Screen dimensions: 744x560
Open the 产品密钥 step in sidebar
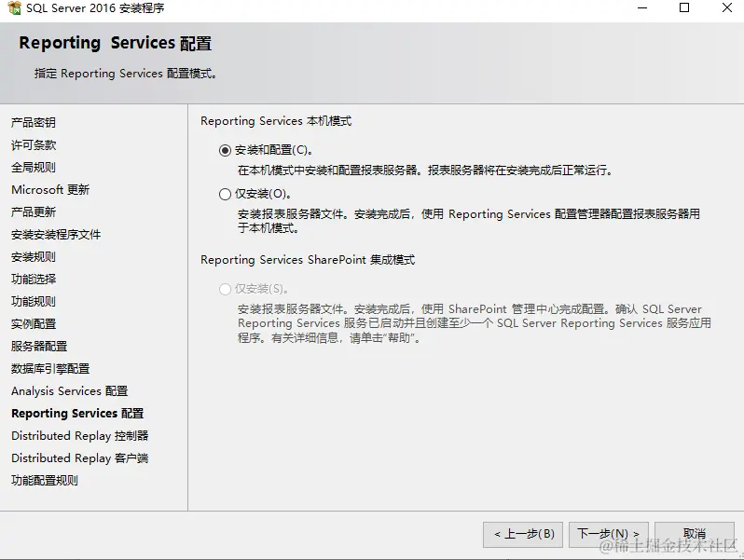tap(34, 122)
